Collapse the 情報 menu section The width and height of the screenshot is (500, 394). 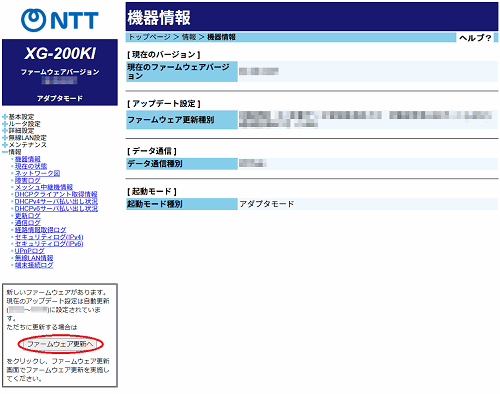pos(12,152)
